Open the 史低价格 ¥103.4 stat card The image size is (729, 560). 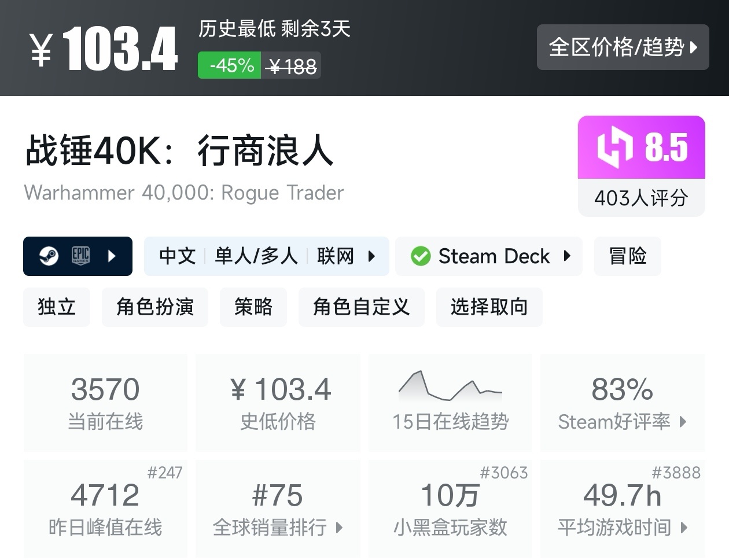click(278, 403)
